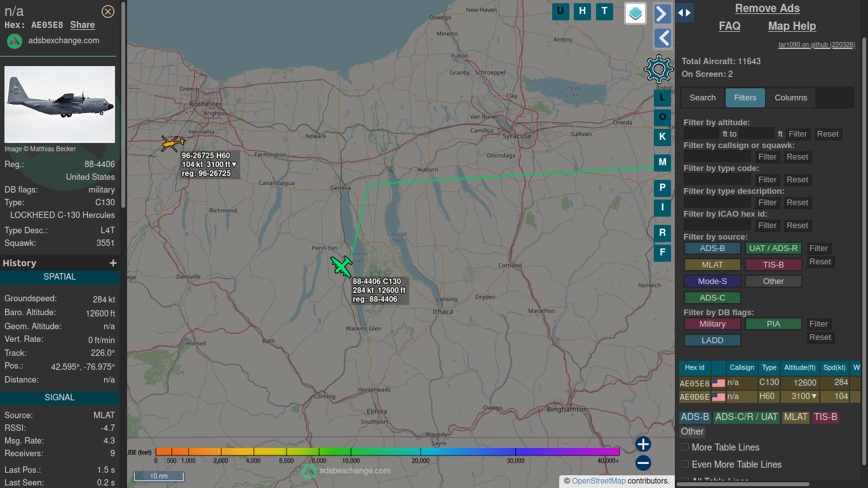This screenshot has width=868, height=488.
Task: Click US flag in AE0D6E row
Action: coord(719,397)
